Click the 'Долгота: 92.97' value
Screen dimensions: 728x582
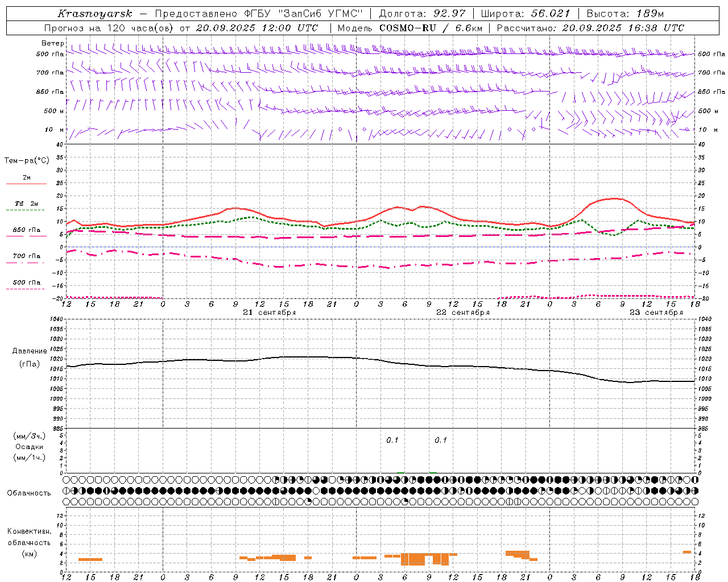tap(422, 14)
